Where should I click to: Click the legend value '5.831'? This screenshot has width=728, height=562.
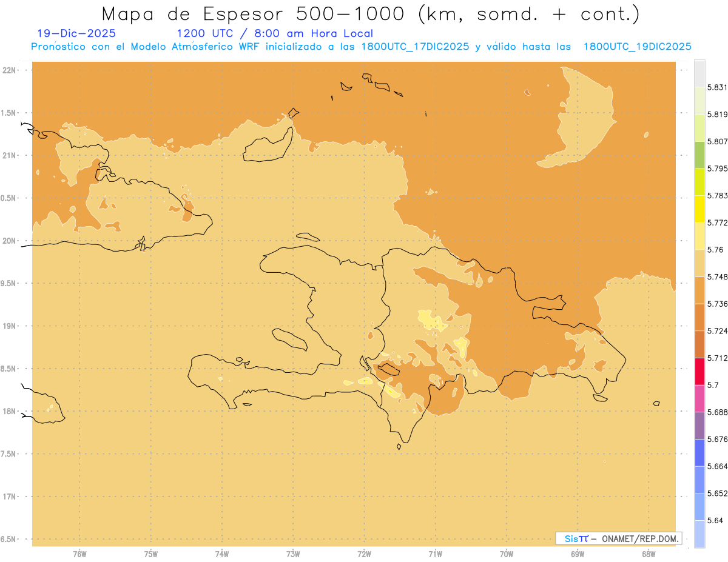(717, 87)
